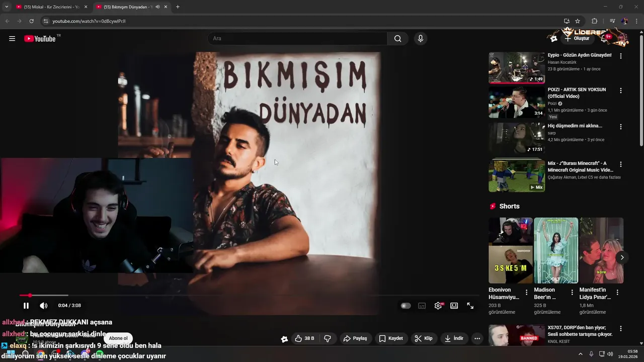Open the Hiç düşmedim mi aklına title
Image resolution: width=644 pixels, height=362 pixels.
575,126
